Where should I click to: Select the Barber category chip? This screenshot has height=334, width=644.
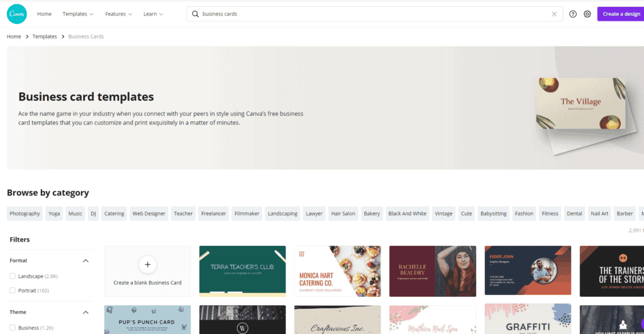[625, 214]
